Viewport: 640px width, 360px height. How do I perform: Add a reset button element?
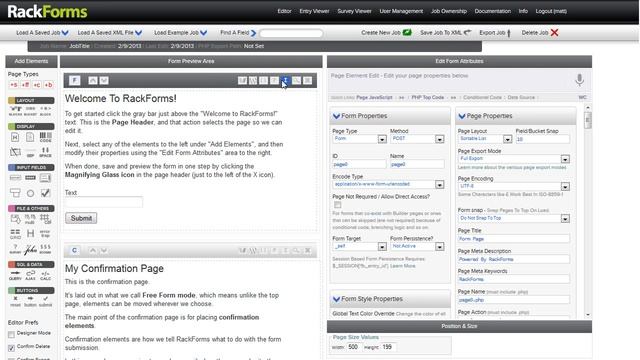(x=15, y=301)
